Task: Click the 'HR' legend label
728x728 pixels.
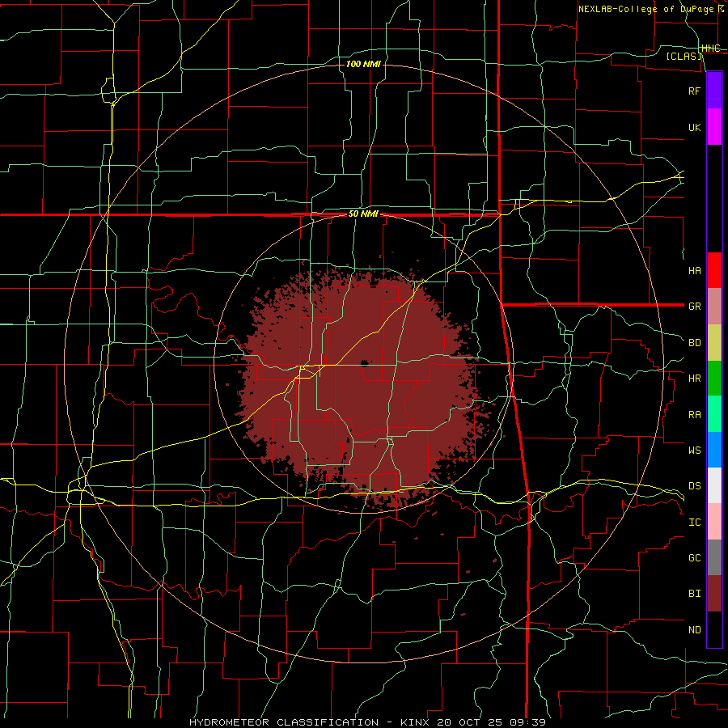Action: [694, 379]
